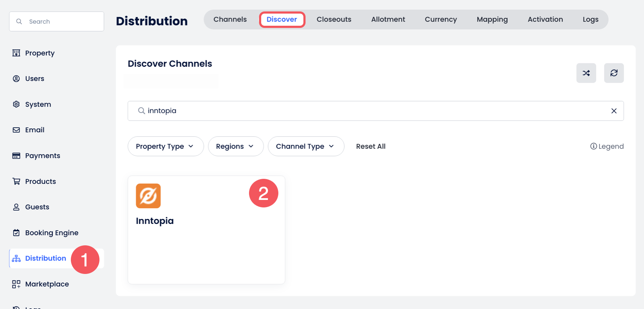Open Payments in the sidebar
Viewport: 644px width, 309px height.
pos(42,156)
